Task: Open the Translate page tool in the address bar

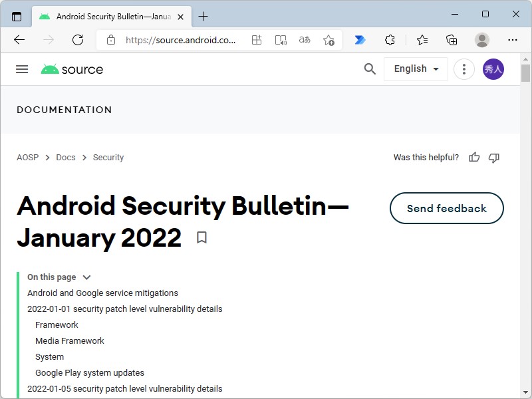Action: point(305,40)
